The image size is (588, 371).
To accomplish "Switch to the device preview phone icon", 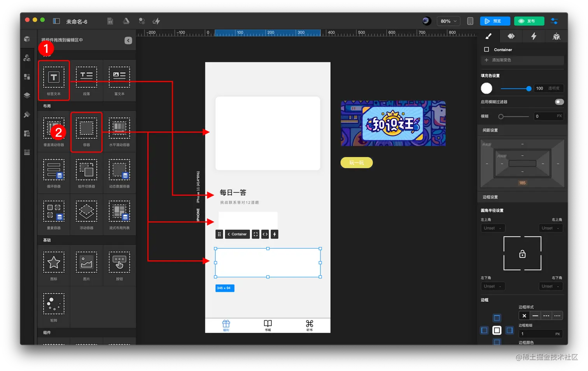I will pos(470,21).
